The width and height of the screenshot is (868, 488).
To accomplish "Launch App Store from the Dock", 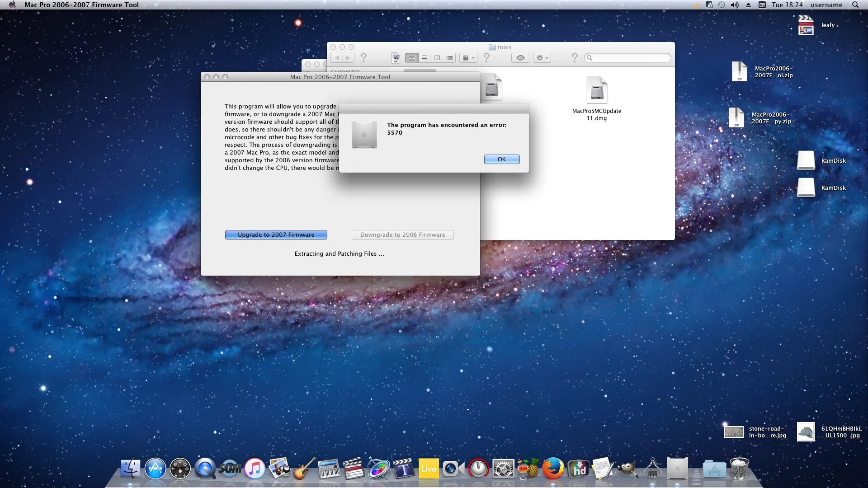I will coord(155,469).
